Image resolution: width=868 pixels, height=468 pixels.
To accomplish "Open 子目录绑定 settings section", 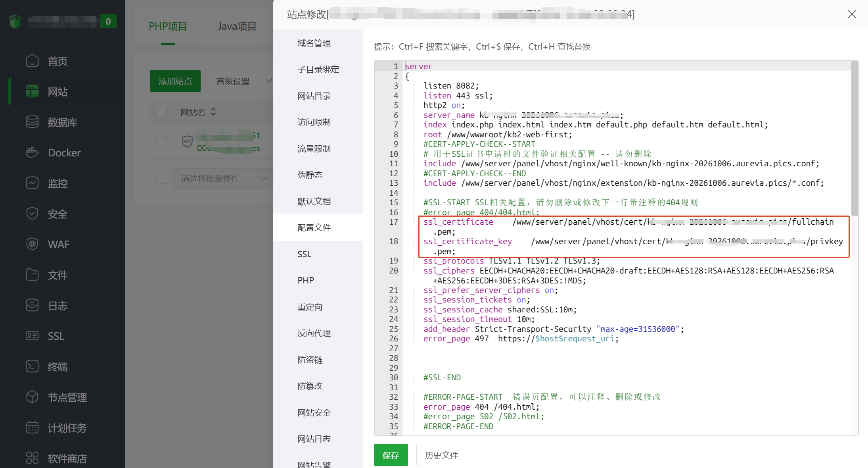I will pos(318,69).
